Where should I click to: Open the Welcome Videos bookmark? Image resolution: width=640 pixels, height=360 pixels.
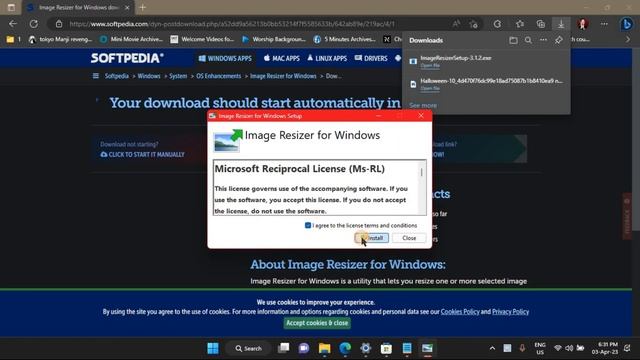(x=202, y=39)
